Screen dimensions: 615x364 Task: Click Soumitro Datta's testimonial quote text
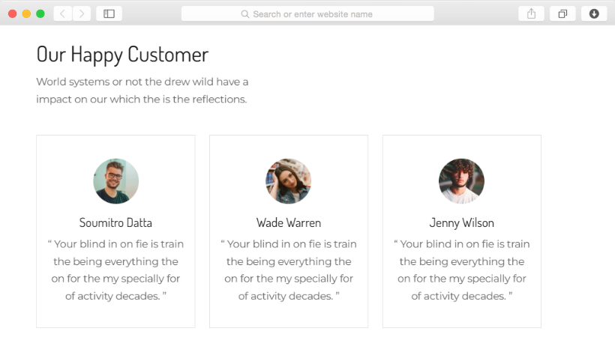[x=115, y=270]
